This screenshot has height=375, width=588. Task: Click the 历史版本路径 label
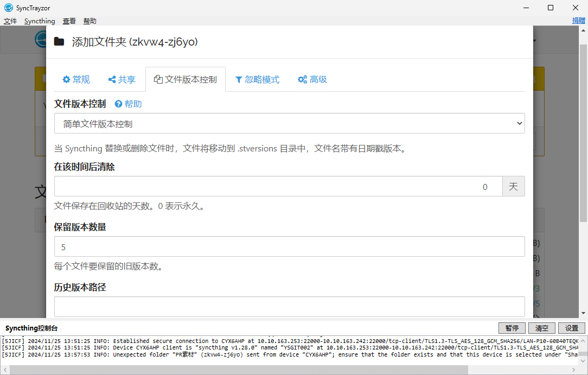80,288
